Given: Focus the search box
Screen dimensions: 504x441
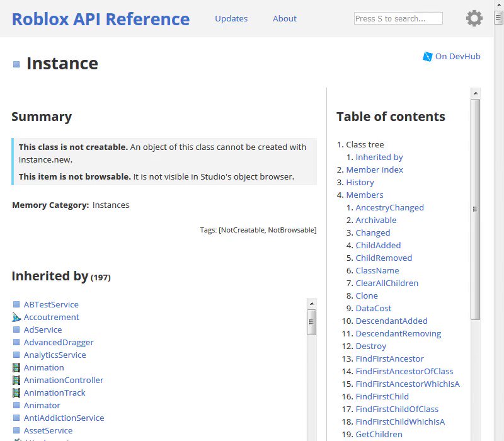Looking at the screenshot, I should tap(398, 18).
